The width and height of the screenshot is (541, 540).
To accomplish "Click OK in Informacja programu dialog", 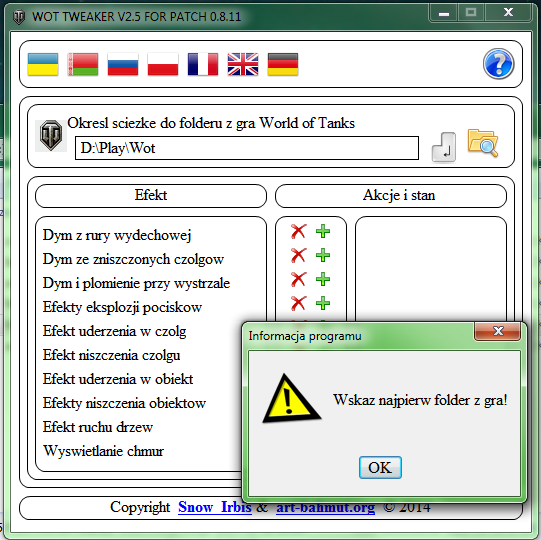I will click(x=380, y=468).
